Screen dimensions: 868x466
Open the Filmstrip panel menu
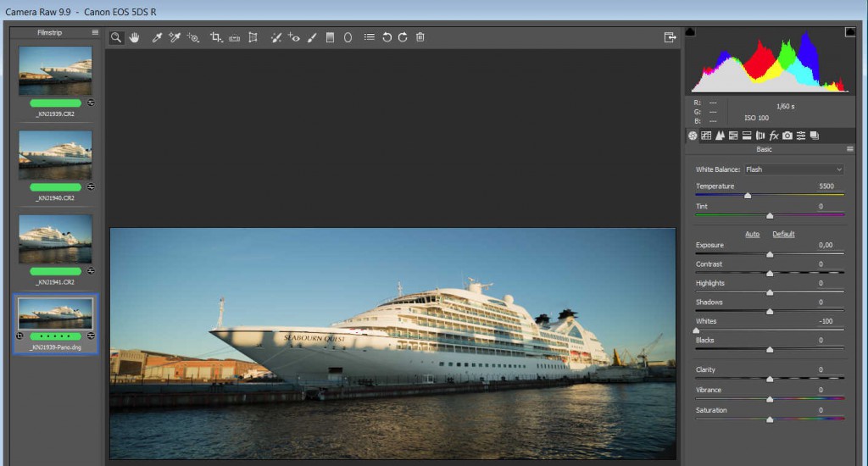point(95,33)
